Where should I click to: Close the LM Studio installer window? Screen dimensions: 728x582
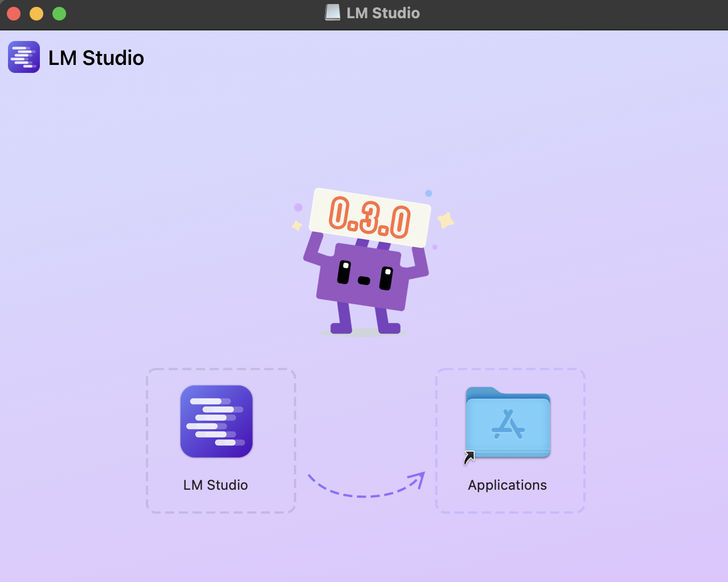[x=14, y=13]
